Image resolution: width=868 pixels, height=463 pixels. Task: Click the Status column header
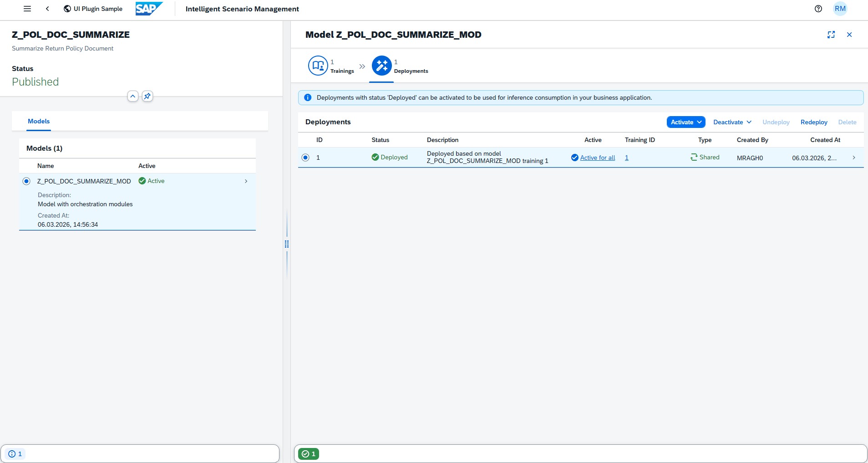tap(381, 140)
